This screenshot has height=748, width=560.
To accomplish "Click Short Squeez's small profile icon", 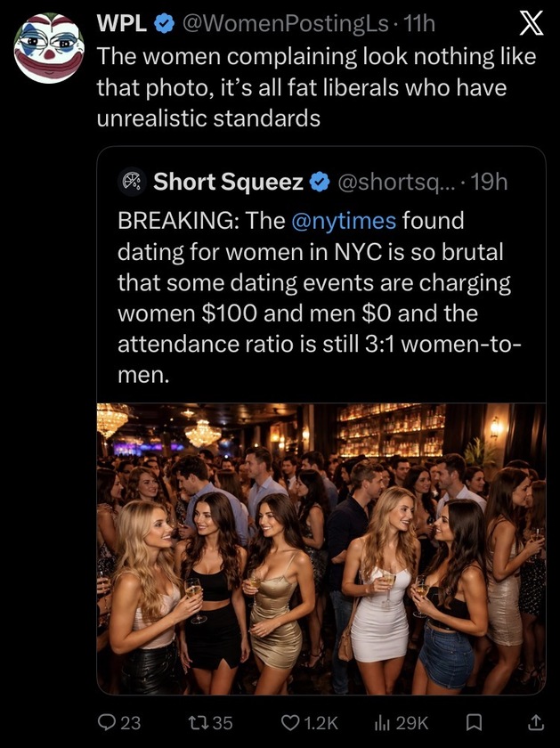I will (x=130, y=182).
